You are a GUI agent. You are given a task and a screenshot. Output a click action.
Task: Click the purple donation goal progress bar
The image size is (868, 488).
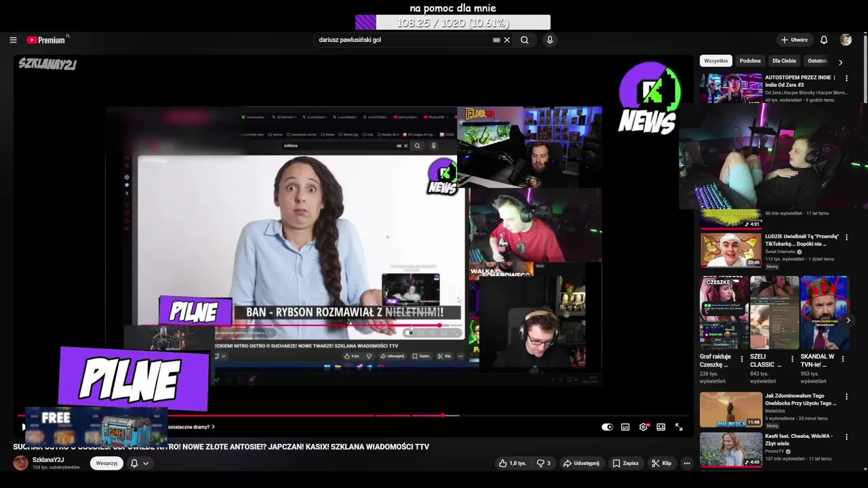pos(453,22)
